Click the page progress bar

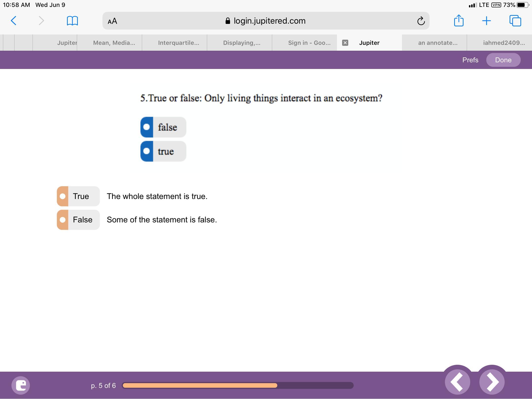[x=238, y=385]
